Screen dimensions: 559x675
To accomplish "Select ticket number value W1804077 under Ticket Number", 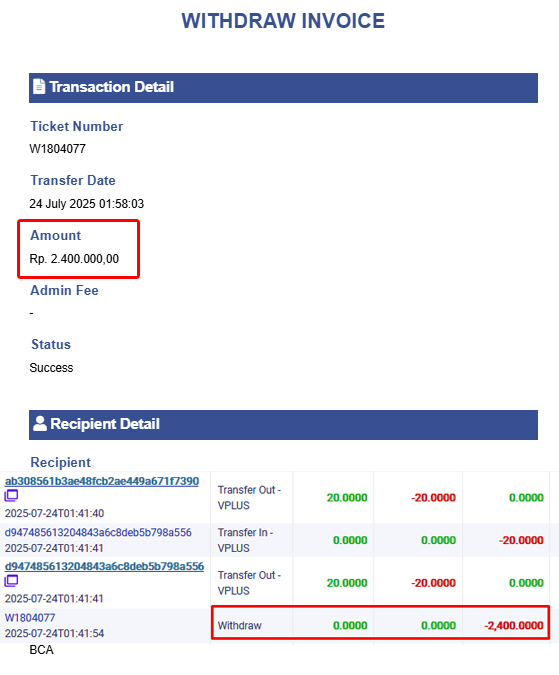I will pyautogui.click(x=58, y=149).
